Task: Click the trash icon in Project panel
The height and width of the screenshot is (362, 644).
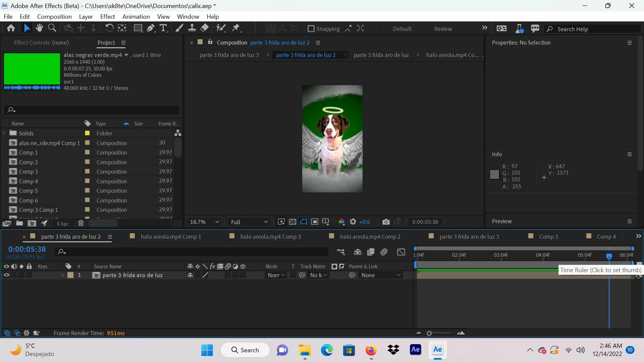Action: pyautogui.click(x=80, y=223)
